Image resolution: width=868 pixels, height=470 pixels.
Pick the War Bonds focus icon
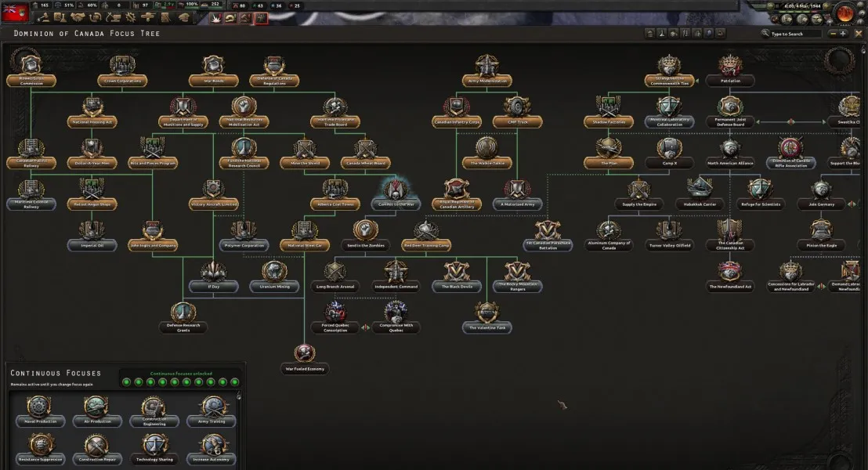(x=214, y=65)
